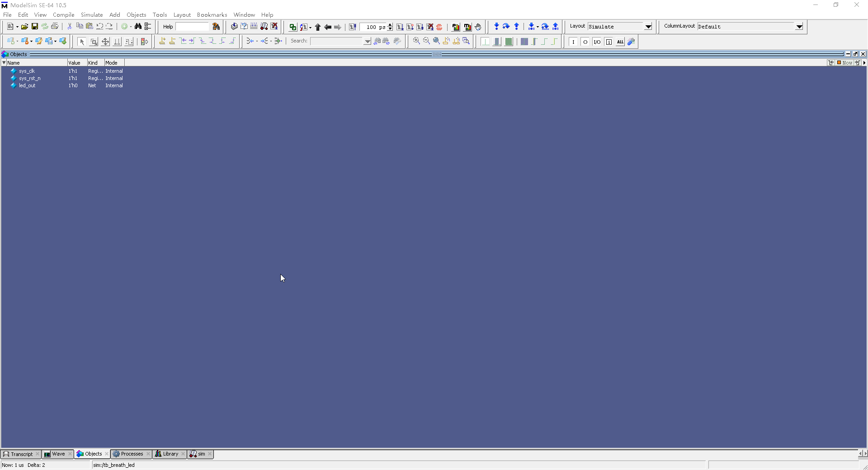868x470 pixels.
Task: Undock the Objects panel
Action: click(855, 54)
